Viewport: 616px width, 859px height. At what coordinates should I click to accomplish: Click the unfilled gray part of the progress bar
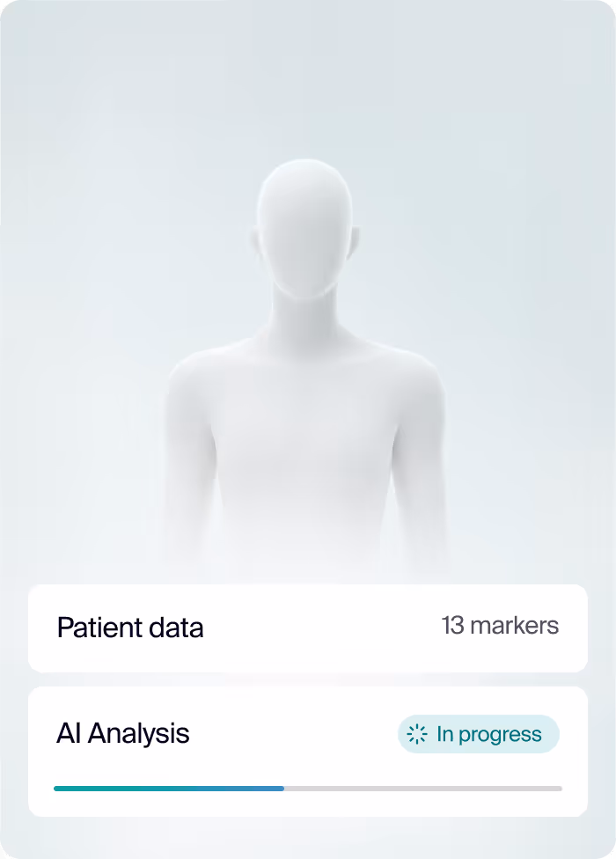pos(422,789)
